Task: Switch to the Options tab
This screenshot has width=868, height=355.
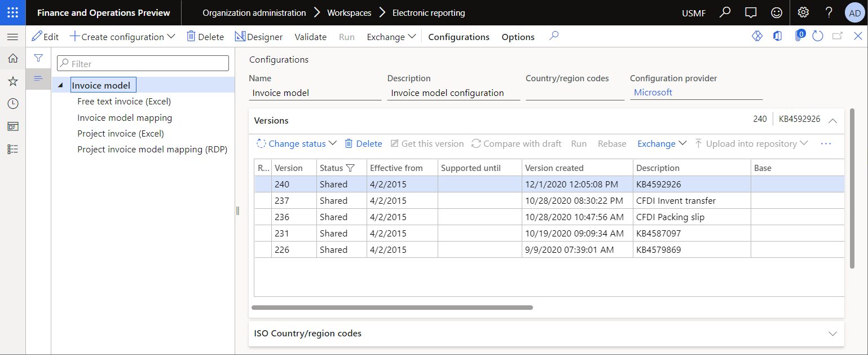Action: [518, 36]
